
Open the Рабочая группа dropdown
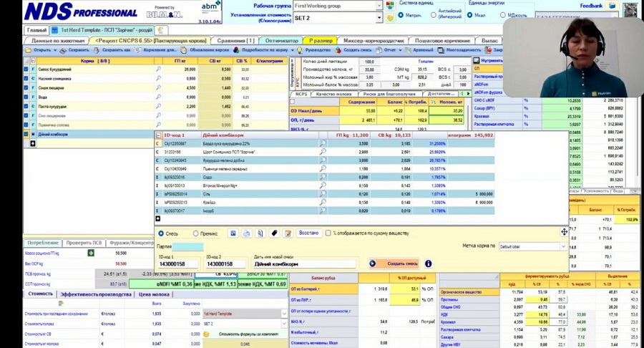click(x=379, y=6)
